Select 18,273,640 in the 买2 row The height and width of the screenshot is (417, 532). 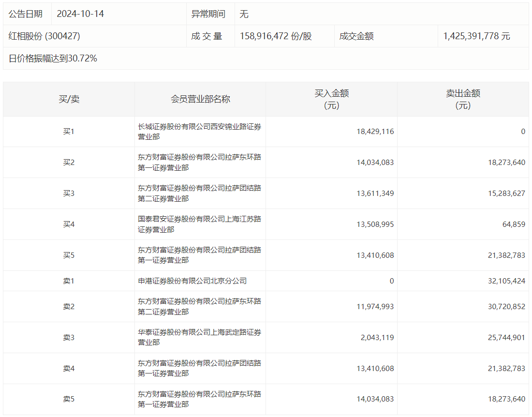[x=506, y=163]
